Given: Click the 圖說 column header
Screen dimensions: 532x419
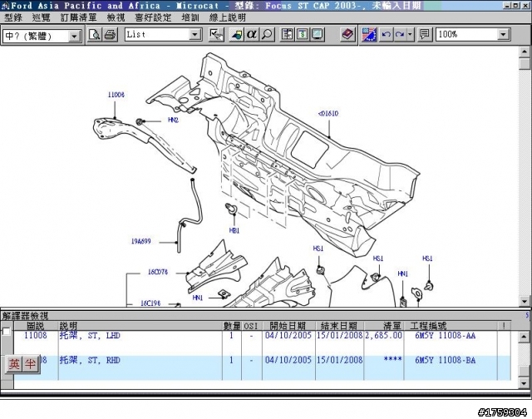Looking at the screenshot, I should click(x=35, y=326).
